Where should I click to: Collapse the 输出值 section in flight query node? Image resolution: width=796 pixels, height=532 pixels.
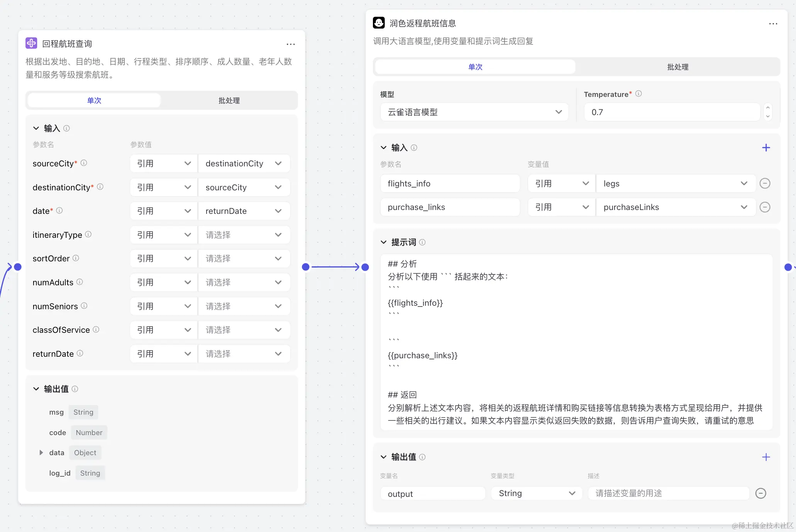click(36, 389)
